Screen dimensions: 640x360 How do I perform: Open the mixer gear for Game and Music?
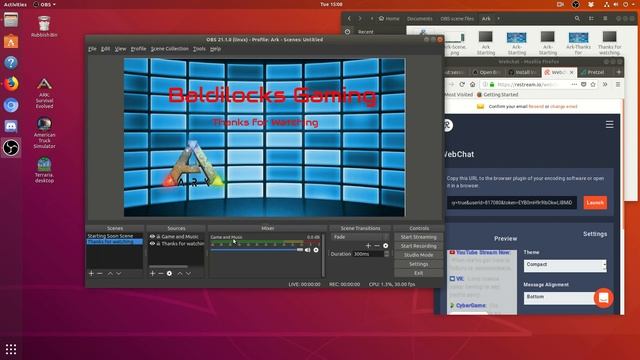click(316, 250)
